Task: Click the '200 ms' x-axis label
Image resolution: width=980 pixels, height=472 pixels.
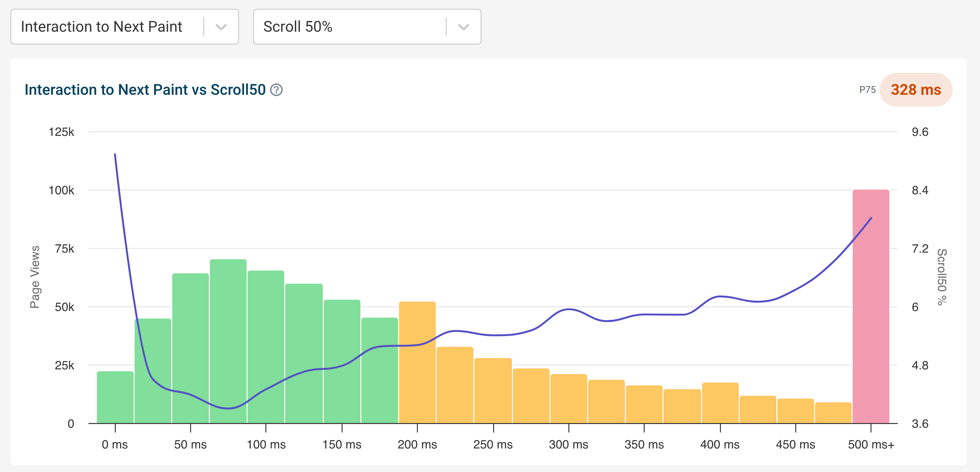Action: 417,444
